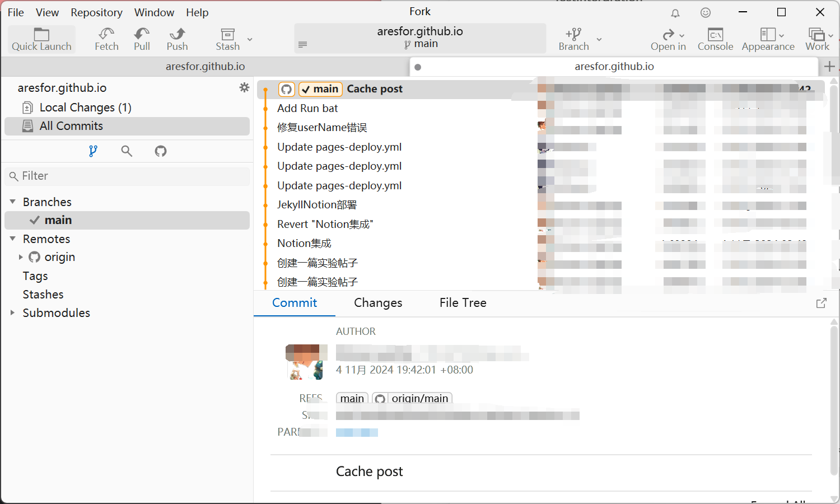Click author avatar in commit details
Screen dimensions: 840x504
(306, 362)
